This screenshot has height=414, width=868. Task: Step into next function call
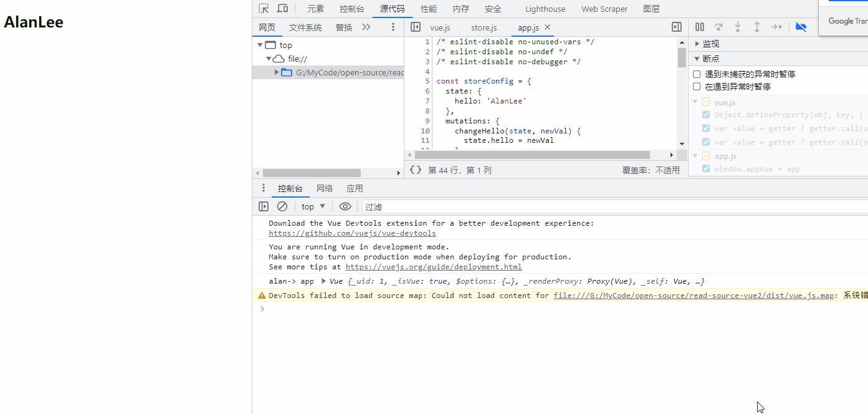[x=738, y=27]
